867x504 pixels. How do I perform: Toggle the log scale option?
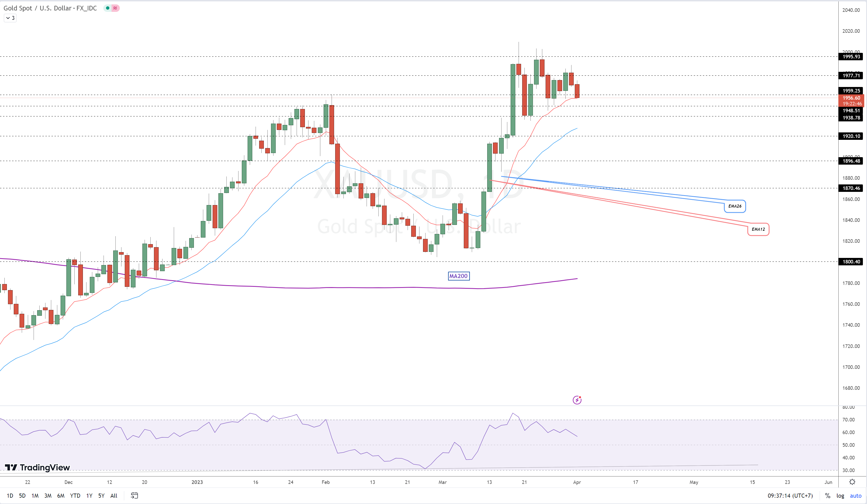[x=840, y=495]
